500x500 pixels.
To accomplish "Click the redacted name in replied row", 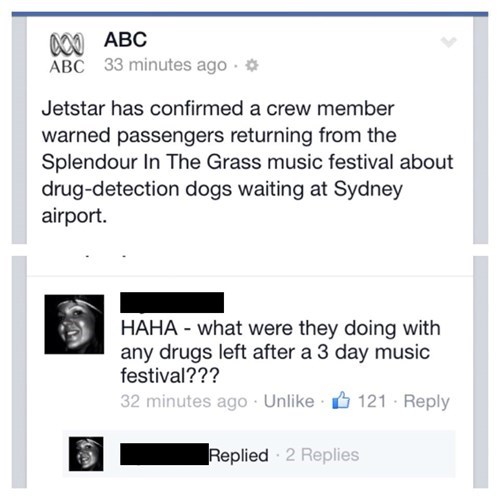I will click(164, 454).
